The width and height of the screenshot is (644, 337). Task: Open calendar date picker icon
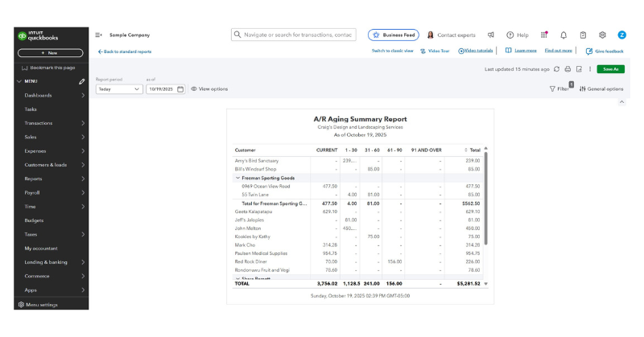tap(180, 89)
